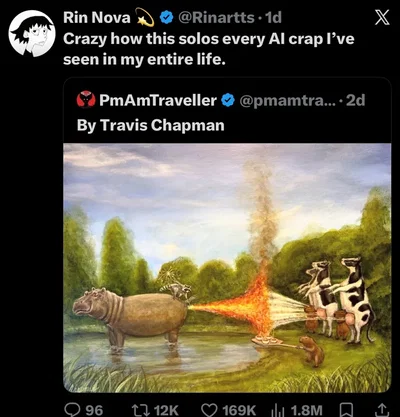Open the X logo menu icon
This screenshot has width=400, height=417.
click(x=381, y=18)
